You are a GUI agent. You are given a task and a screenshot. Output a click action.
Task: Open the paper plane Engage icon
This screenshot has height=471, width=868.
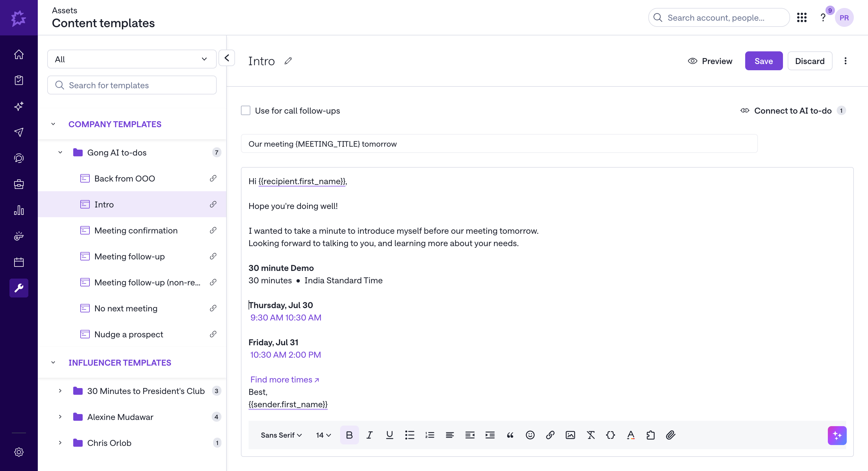[x=19, y=132]
